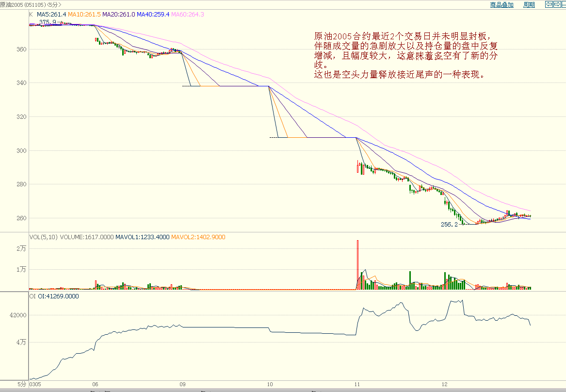Click the blue MA40:259.4 label
This screenshot has width=566, height=392.
153,15
